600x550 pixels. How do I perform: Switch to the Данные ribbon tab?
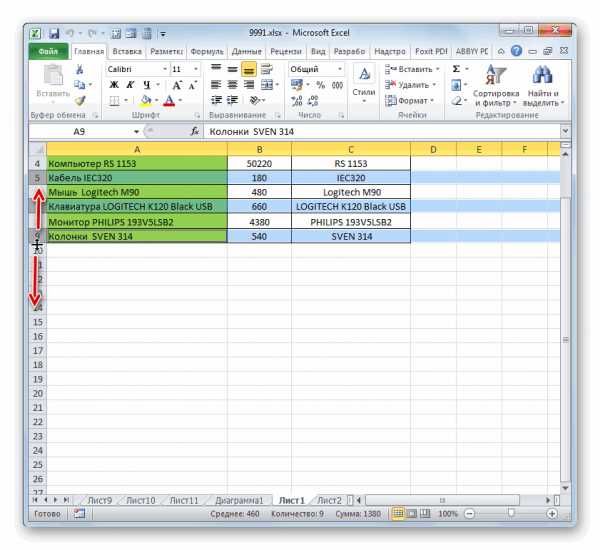[x=247, y=51]
